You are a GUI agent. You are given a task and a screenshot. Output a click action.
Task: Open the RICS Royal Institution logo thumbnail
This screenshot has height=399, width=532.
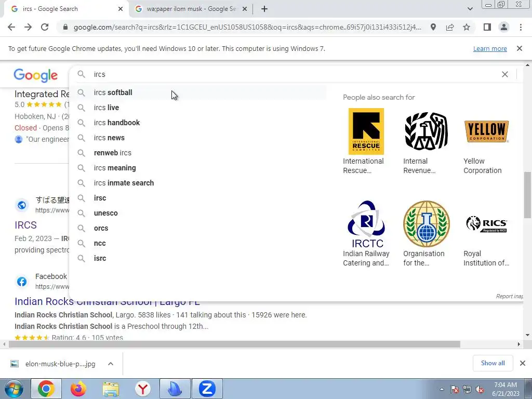(x=486, y=224)
